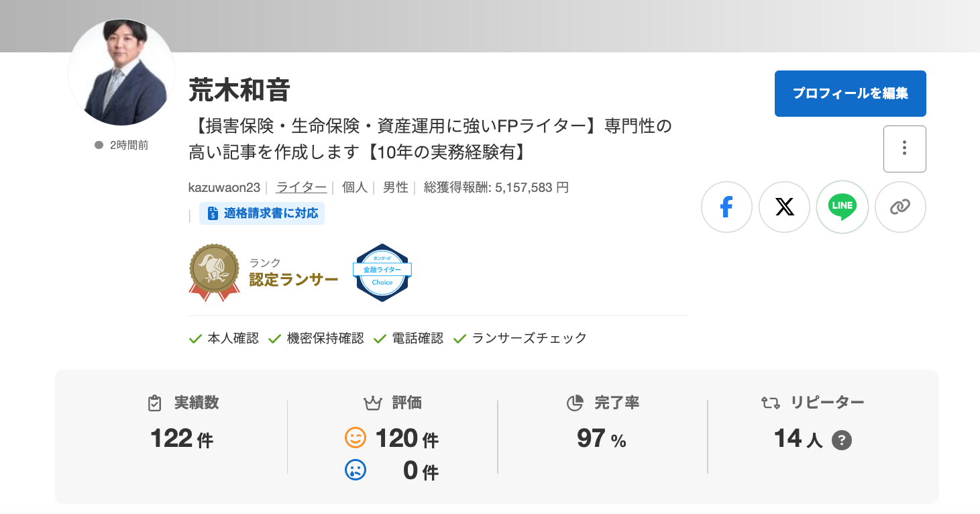Click the リピーター help question mark icon
The width and height of the screenshot is (980, 514).
(x=842, y=441)
